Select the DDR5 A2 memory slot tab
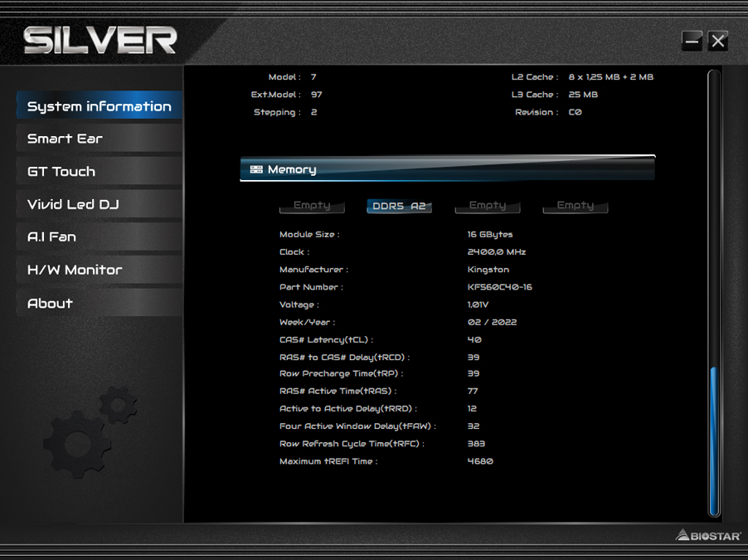 [x=399, y=206]
